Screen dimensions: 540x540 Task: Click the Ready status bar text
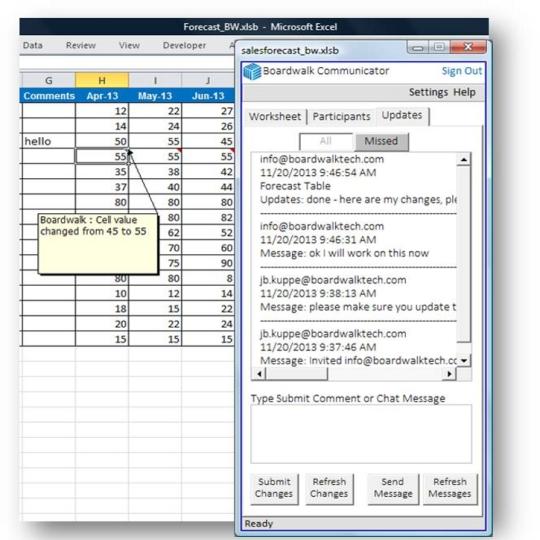pos(259,524)
